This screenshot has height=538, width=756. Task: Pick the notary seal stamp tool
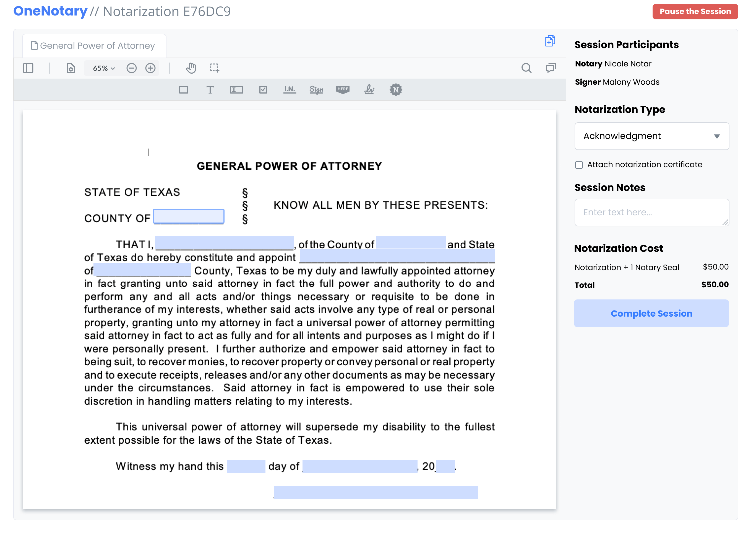395,89
